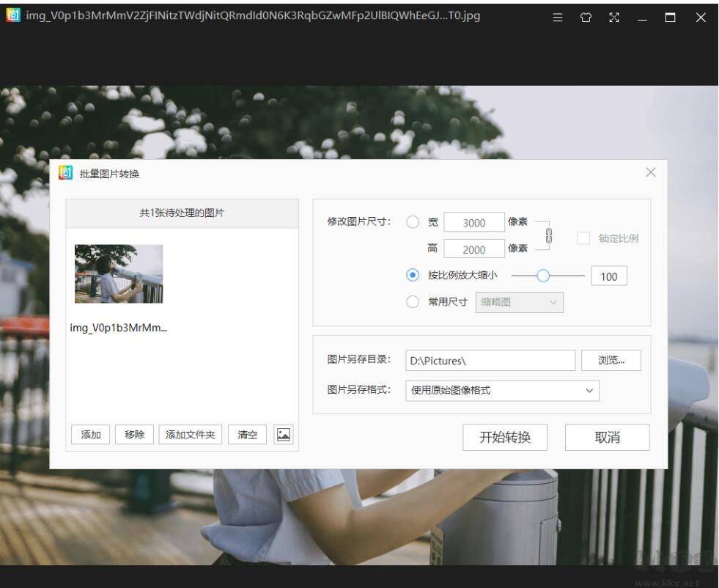Click the scale slider handle near value 100
719x588 pixels.
544,276
